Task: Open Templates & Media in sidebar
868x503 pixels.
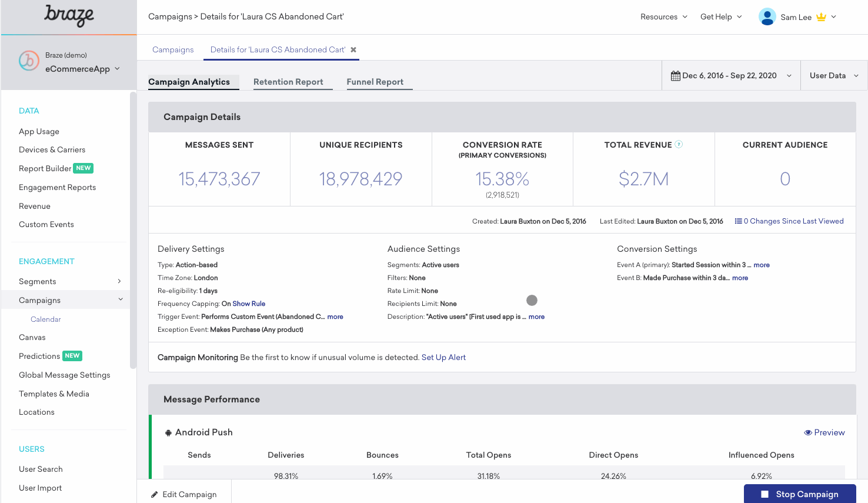Action: point(54,394)
